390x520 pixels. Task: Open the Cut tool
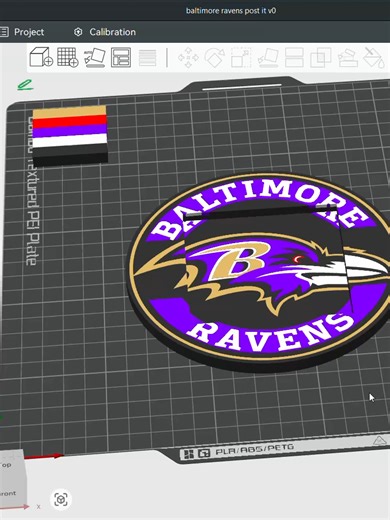pos(294,57)
